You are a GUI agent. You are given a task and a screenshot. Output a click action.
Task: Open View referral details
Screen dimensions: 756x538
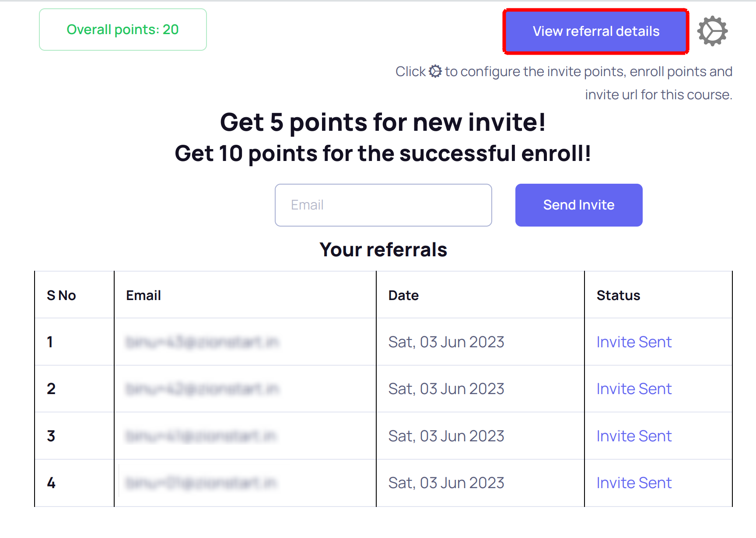coord(595,31)
